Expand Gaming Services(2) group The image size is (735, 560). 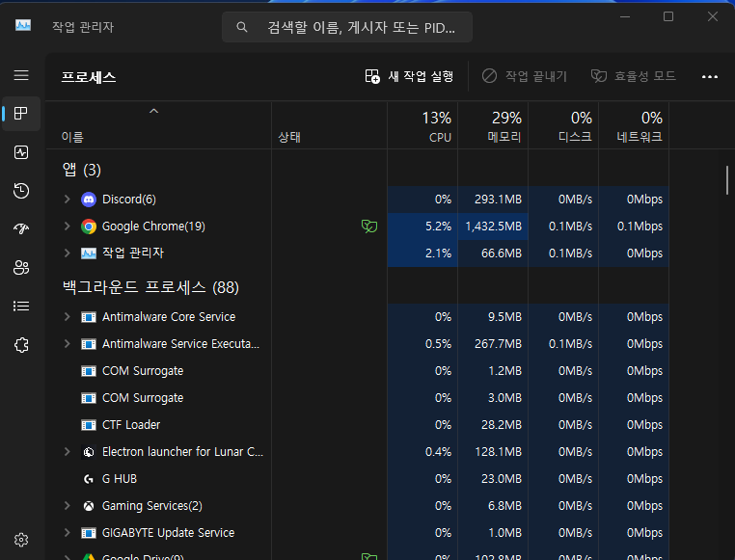click(67, 506)
